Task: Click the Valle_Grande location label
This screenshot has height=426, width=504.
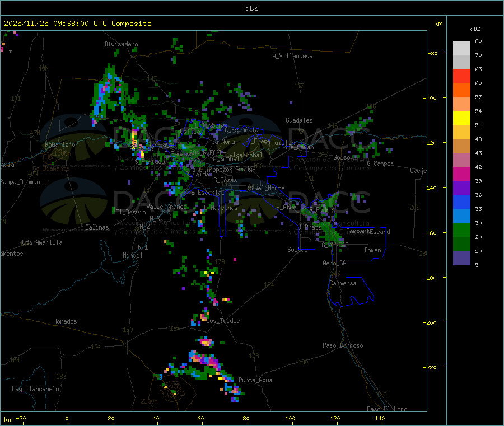Action: 166,206
